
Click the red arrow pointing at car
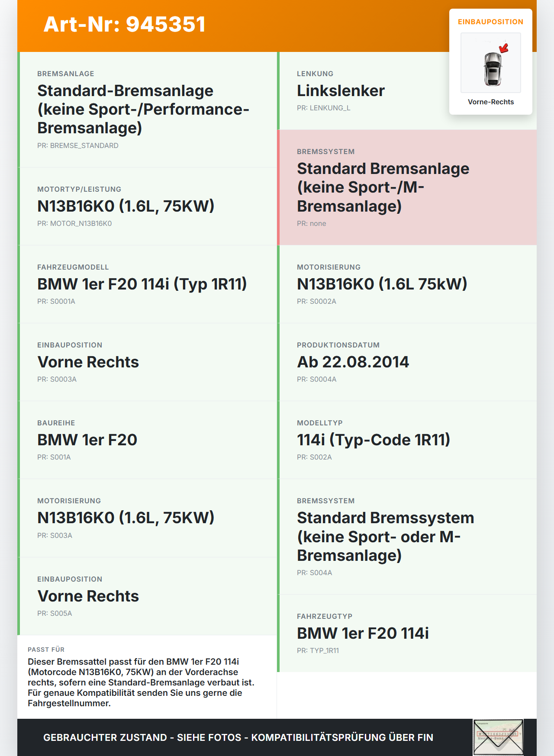coord(504,48)
